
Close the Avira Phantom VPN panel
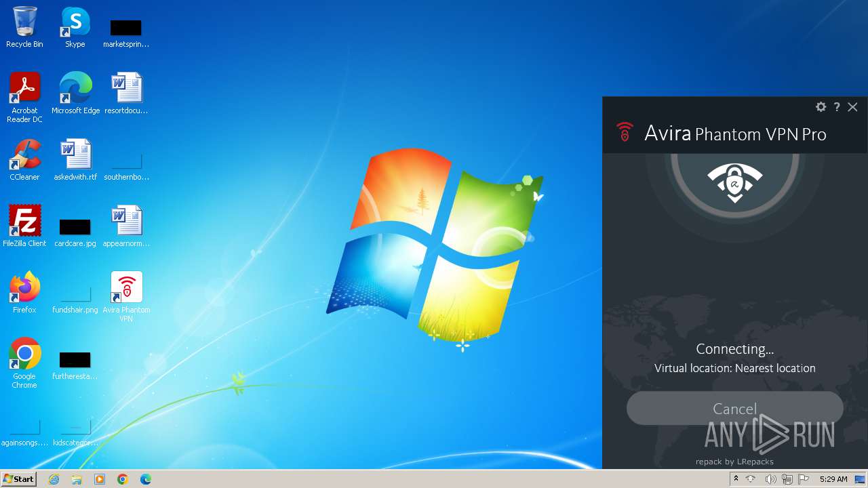tap(852, 107)
